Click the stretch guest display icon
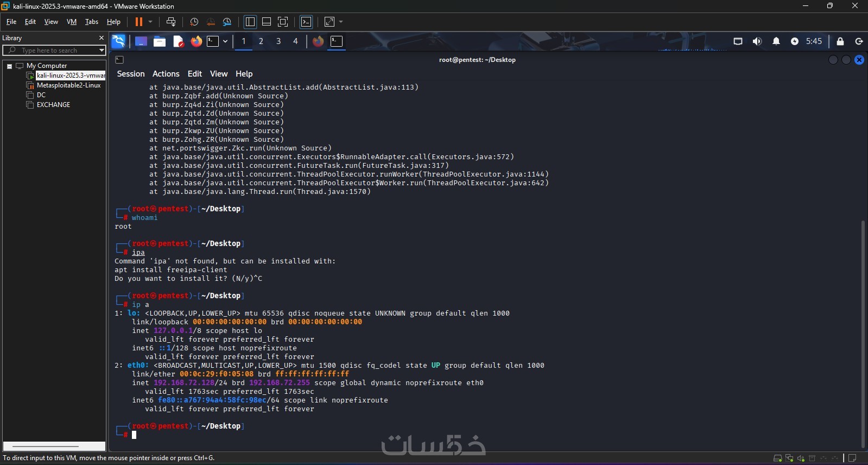 [330, 22]
